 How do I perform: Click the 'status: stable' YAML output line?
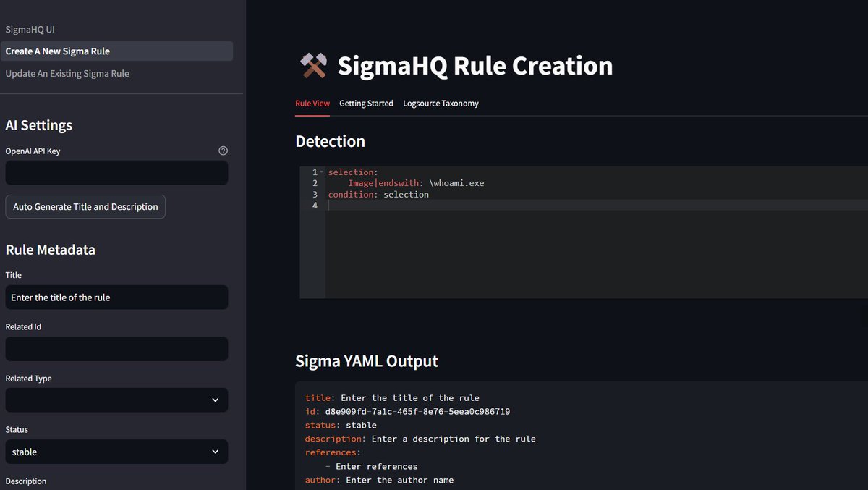341,425
